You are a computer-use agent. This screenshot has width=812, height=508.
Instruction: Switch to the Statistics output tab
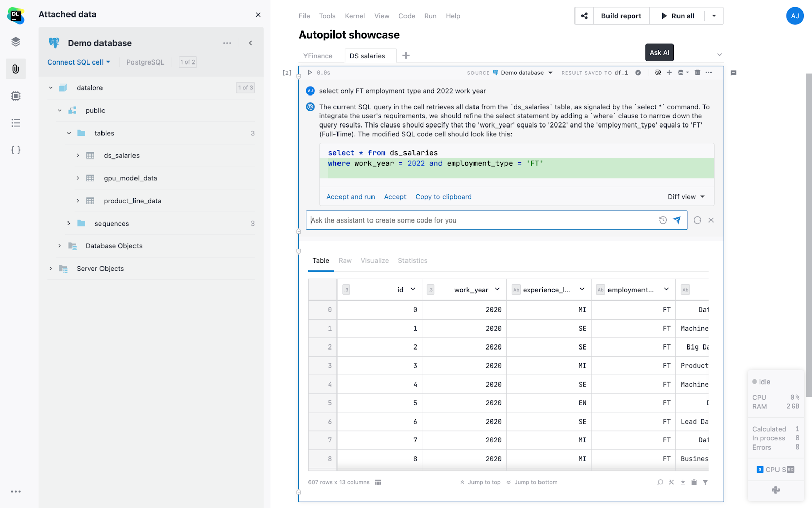click(413, 261)
